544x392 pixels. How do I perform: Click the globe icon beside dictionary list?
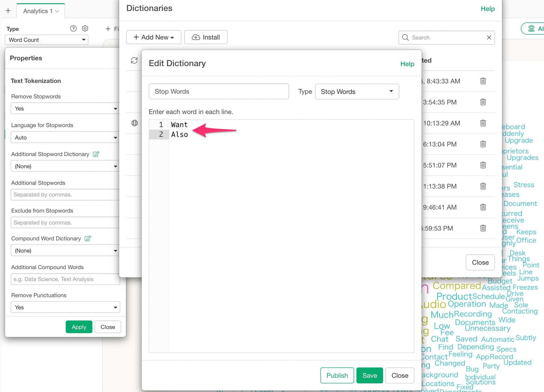click(x=135, y=123)
